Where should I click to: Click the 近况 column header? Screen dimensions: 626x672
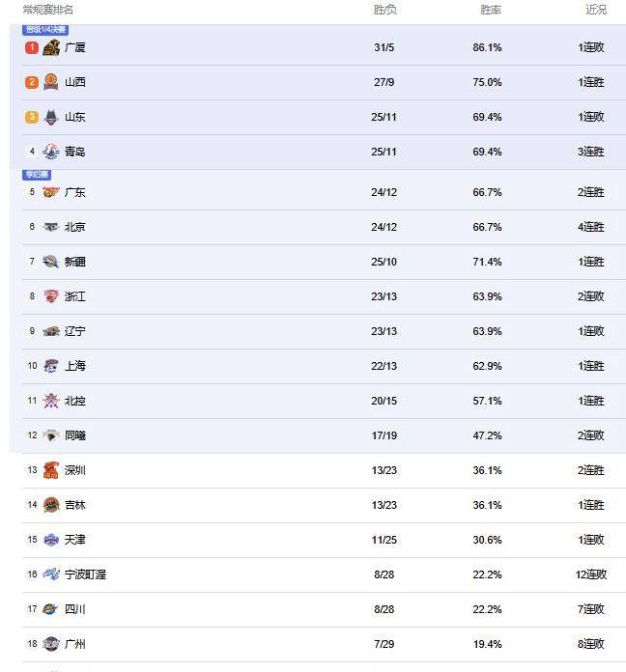596,10
